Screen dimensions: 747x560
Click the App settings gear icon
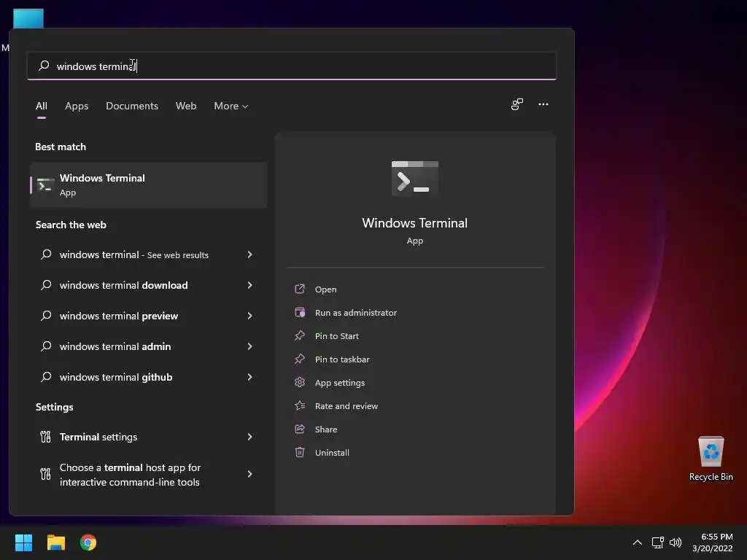pos(300,382)
